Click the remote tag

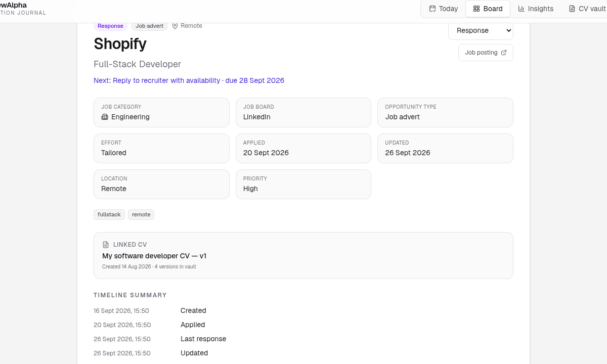(x=141, y=214)
